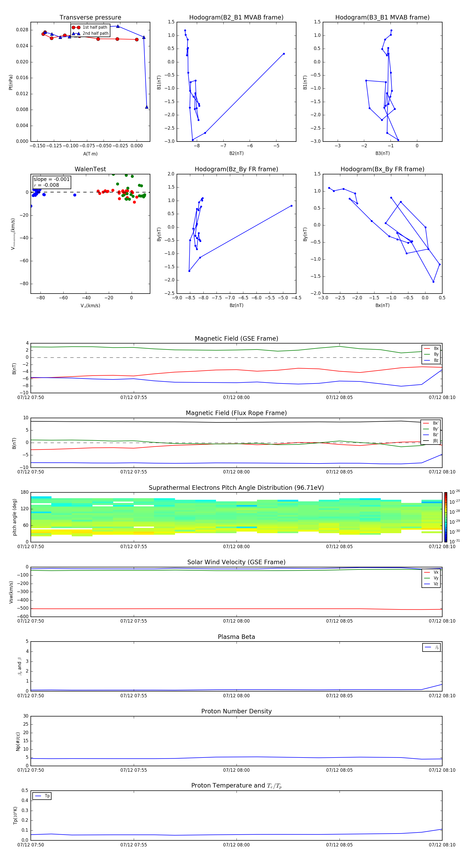The height and width of the screenshot is (868, 473).
Task: Click the "Hodogram(Bx_By FR frame)" title
Action: (382, 169)
